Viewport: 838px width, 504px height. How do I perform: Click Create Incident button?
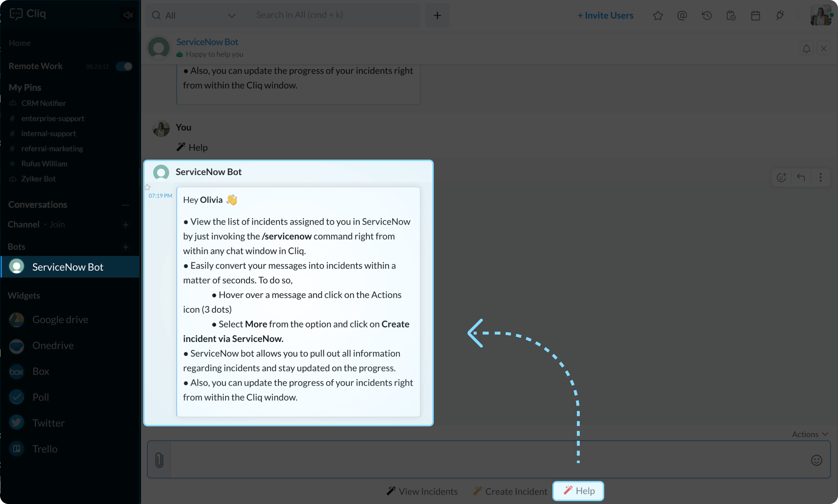coord(510,491)
